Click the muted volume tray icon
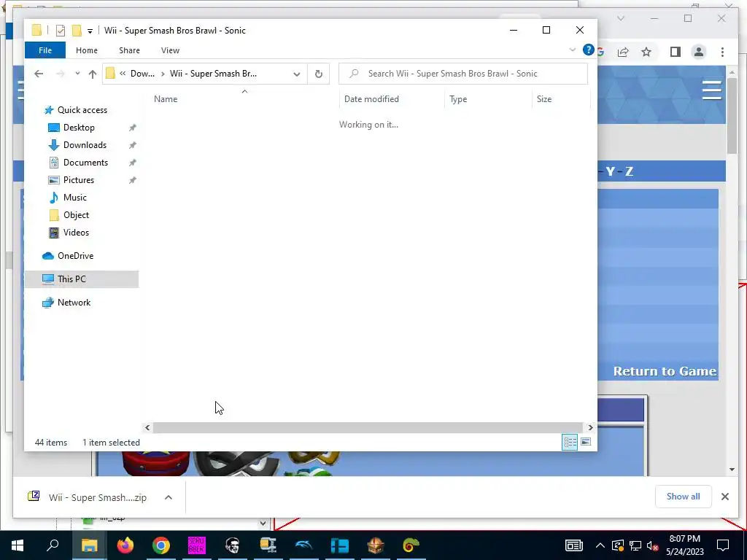 click(652, 545)
